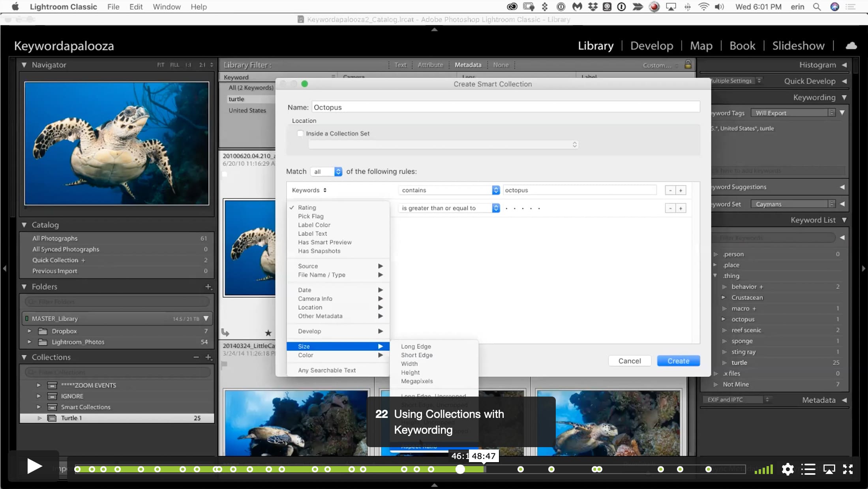Select FILL zoom in the Navigator header

pos(174,65)
